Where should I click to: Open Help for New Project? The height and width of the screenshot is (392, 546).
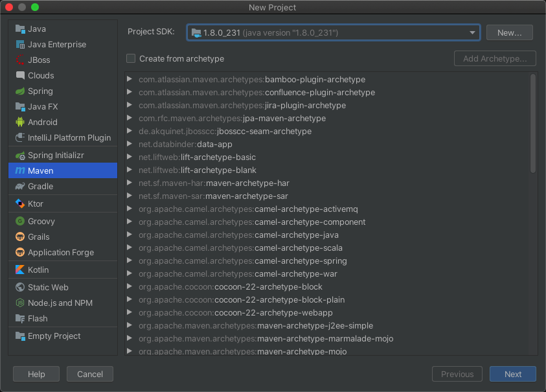(x=36, y=374)
